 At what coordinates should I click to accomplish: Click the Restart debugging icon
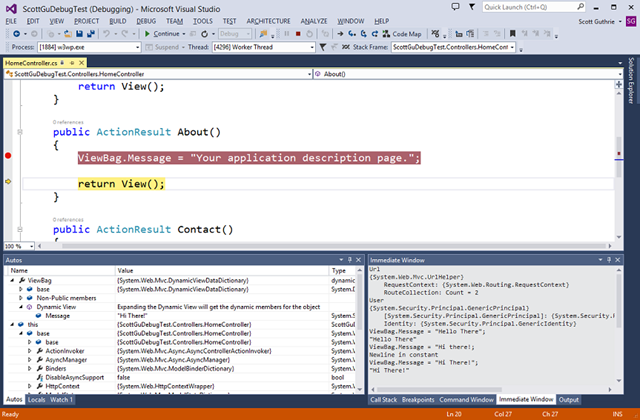[x=309, y=34]
